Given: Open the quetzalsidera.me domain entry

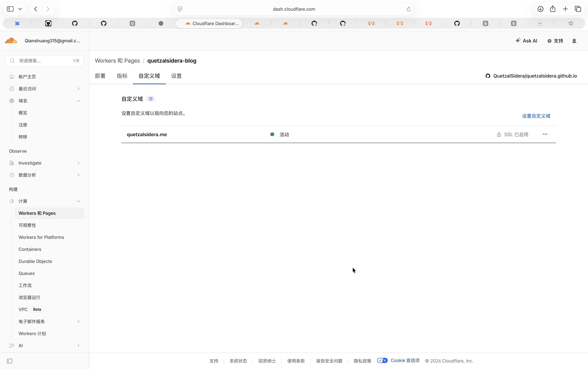Looking at the screenshot, I should pyautogui.click(x=147, y=134).
